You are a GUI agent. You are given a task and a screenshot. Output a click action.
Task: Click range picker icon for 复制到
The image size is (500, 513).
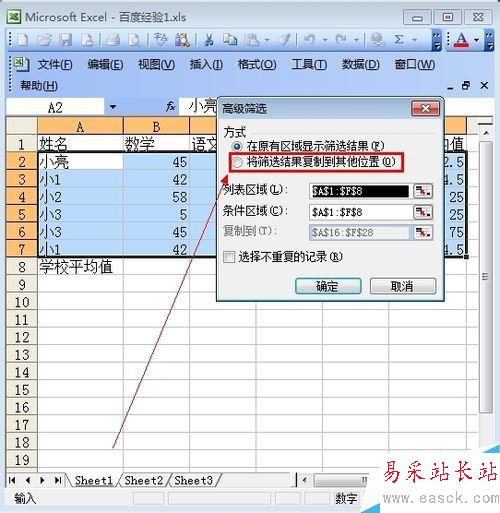423,232
